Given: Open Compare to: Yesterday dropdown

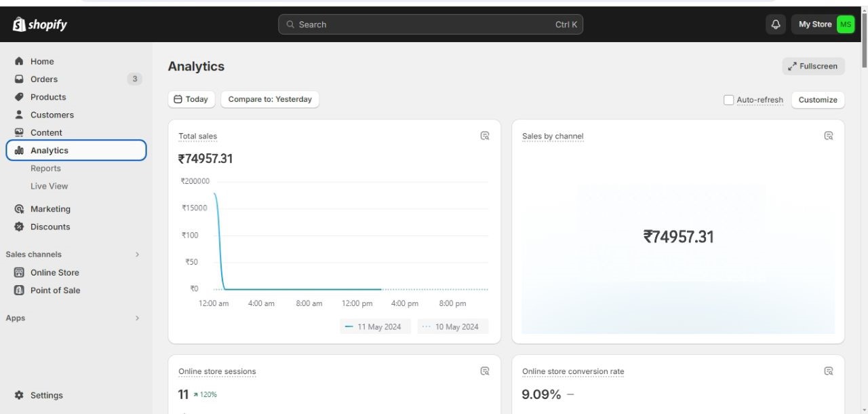Looking at the screenshot, I should 270,99.
